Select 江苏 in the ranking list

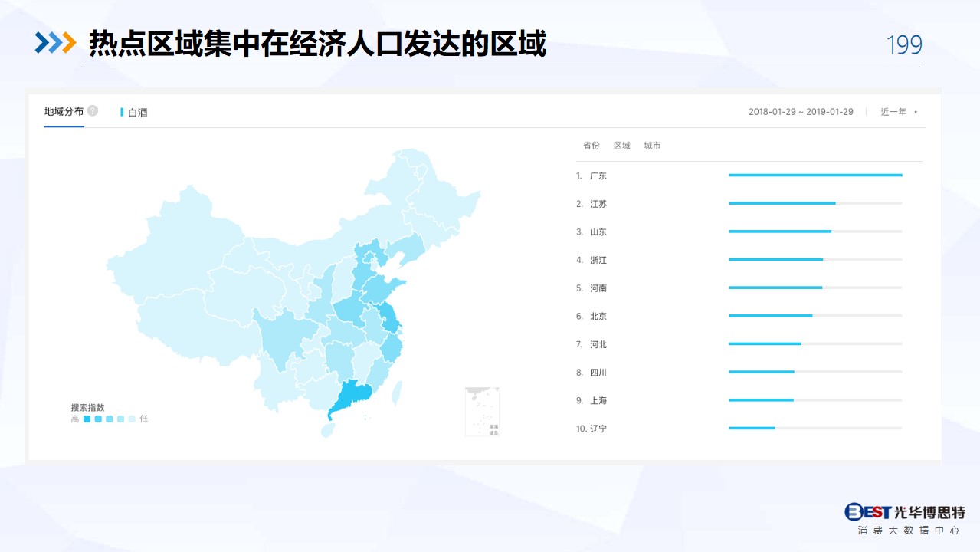[598, 204]
